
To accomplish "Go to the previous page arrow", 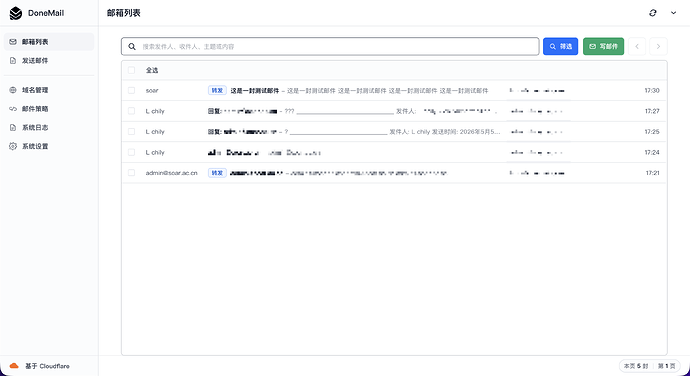I will 637,46.
